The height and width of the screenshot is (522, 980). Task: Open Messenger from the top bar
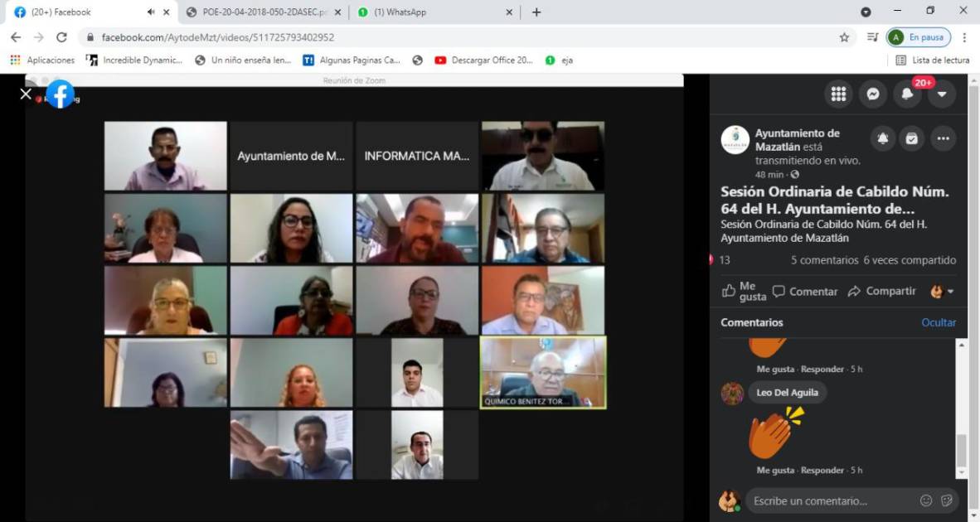(x=872, y=94)
